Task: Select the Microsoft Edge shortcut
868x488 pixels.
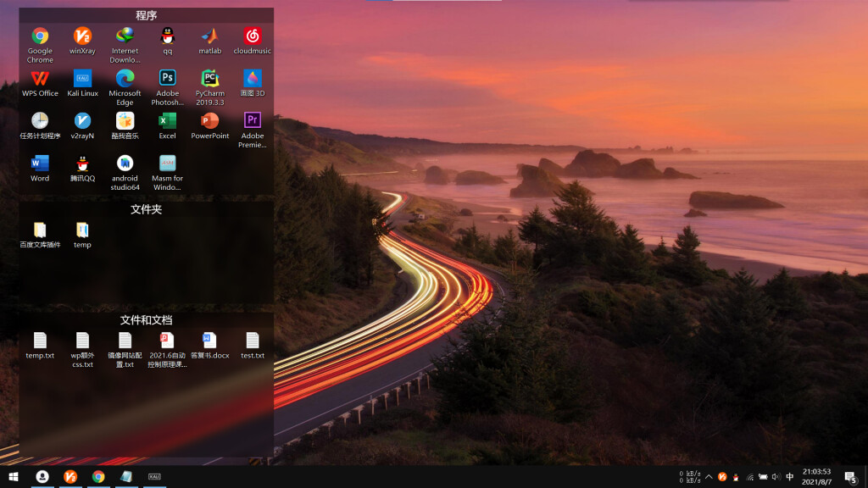Action: (x=125, y=87)
